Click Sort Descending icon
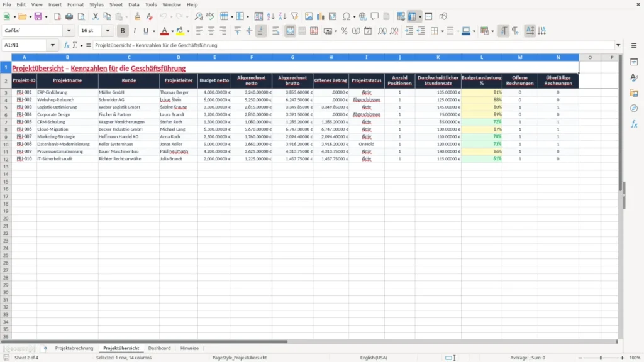The height and width of the screenshot is (362, 644). (x=282, y=16)
